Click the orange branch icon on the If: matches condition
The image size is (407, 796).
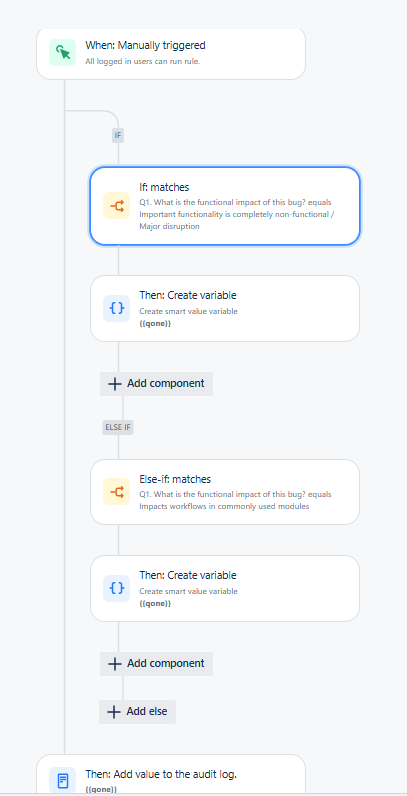(117, 206)
